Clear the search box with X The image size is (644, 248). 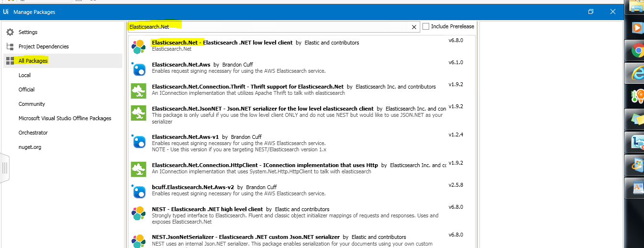coord(414,27)
